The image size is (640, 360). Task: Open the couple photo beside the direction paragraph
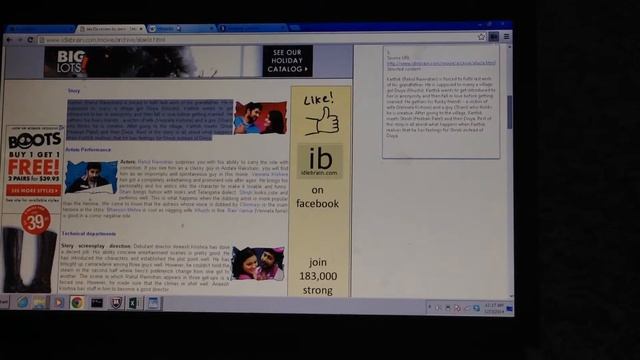[x=258, y=263]
